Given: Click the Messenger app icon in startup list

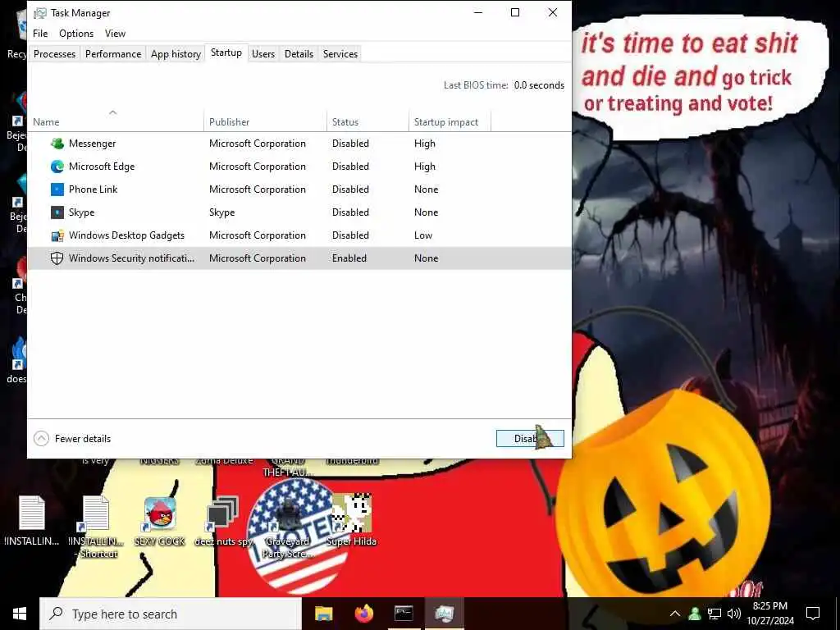Looking at the screenshot, I should pyautogui.click(x=57, y=143).
